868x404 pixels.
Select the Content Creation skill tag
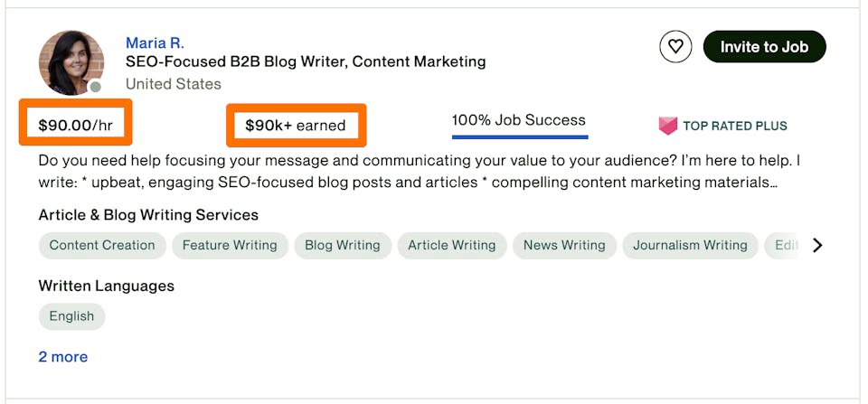(102, 245)
